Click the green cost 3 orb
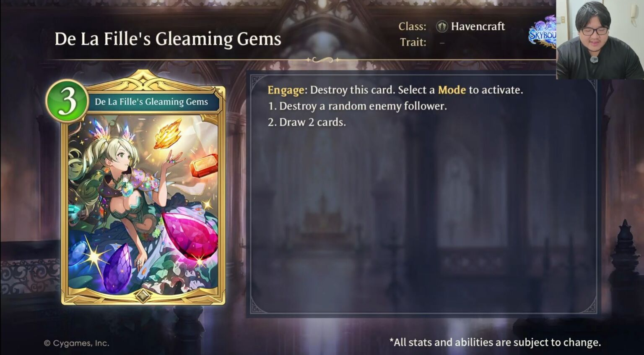 coord(67,101)
